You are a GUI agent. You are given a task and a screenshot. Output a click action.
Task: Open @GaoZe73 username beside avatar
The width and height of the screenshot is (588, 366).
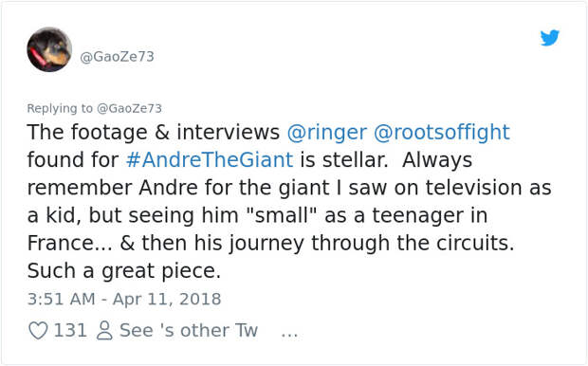tap(117, 57)
